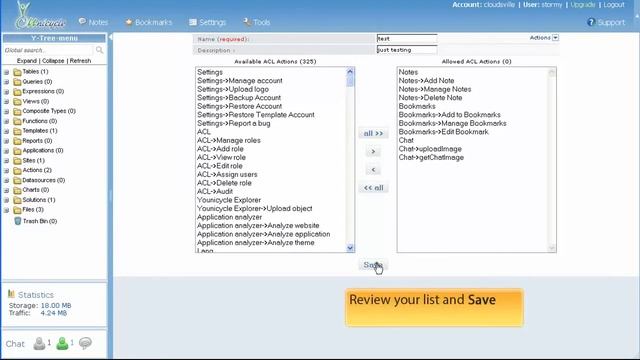Click the Solutions folder icon

pyautogui.click(x=17, y=200)
